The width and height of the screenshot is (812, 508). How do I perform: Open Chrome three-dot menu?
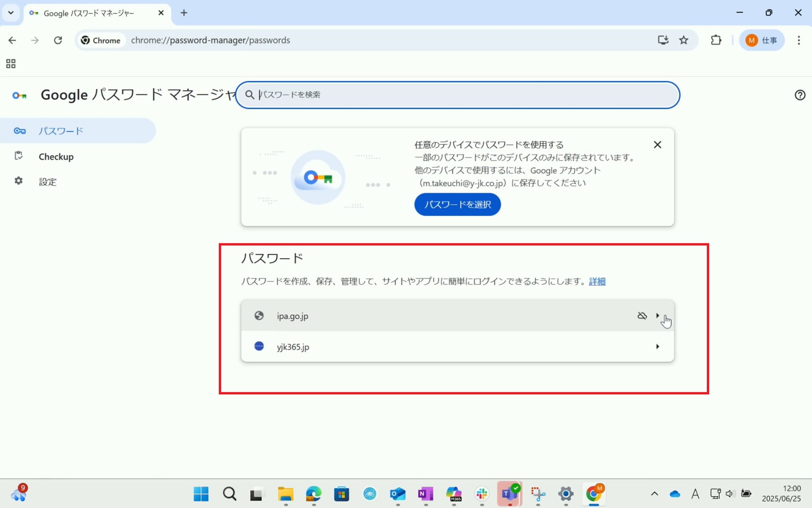coord(798,40)
